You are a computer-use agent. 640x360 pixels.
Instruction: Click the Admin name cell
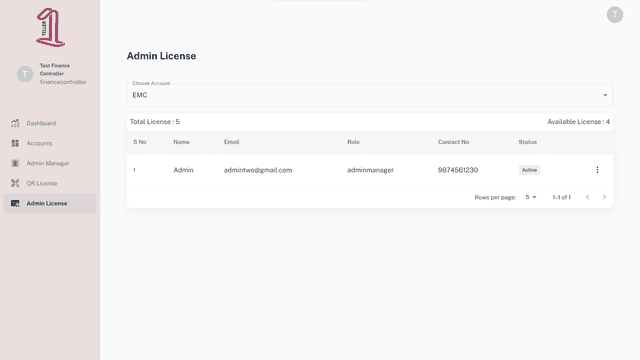coord(183,170)
